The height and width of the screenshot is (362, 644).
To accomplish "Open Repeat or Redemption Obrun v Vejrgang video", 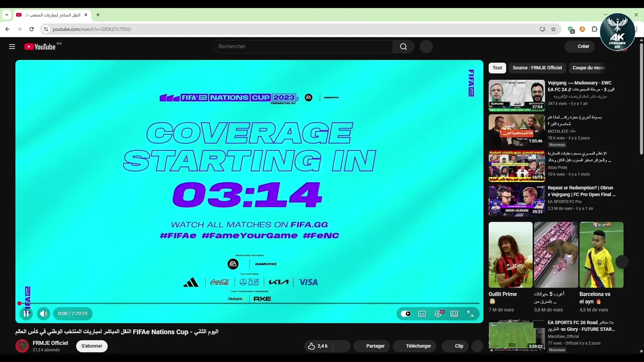I will 517,200.
